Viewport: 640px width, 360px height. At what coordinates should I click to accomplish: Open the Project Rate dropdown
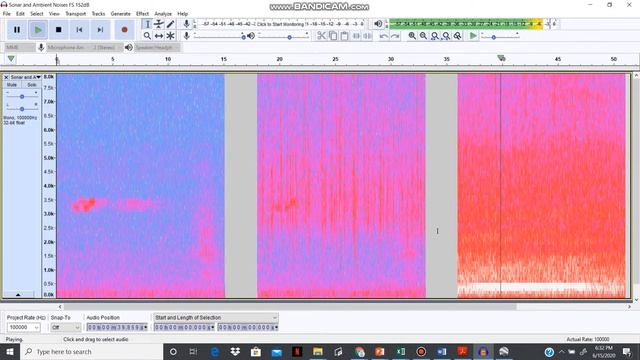[x=23, y=327]
